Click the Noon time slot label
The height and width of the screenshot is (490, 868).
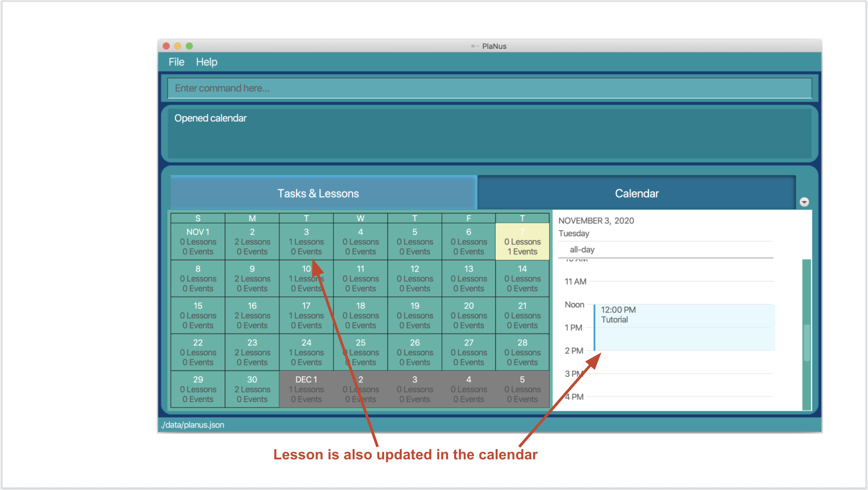click(574, 305)
